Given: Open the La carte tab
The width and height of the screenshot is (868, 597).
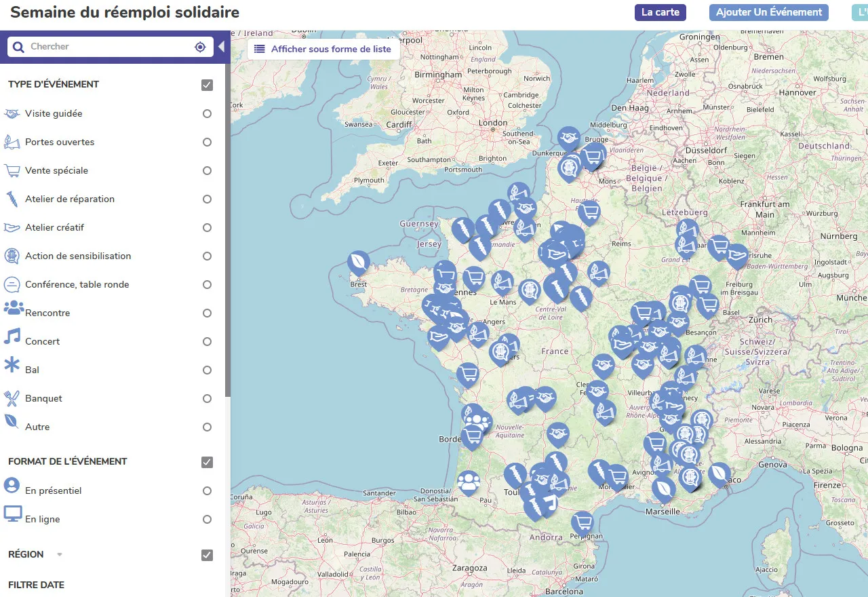Looking at the screenshot, I should [660, 12].
